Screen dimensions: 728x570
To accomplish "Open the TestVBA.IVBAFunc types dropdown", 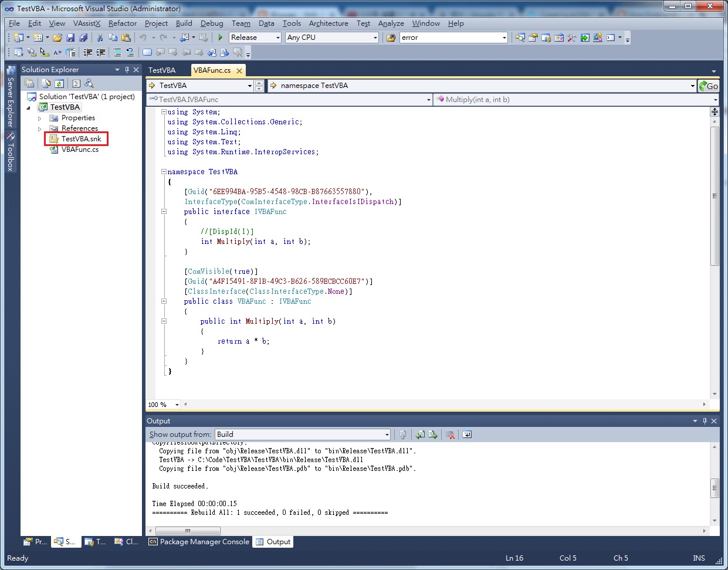I will [x=428, y=100].
